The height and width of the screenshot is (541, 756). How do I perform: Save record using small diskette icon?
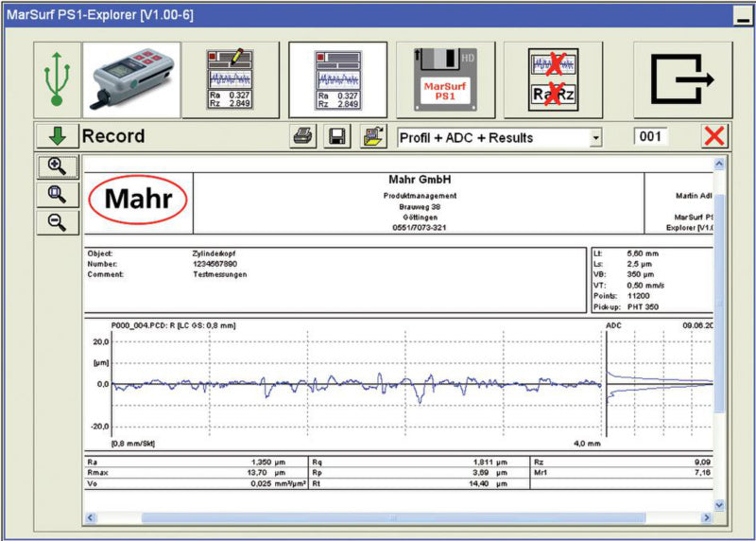pyautogui.click(x=335, y=137)
